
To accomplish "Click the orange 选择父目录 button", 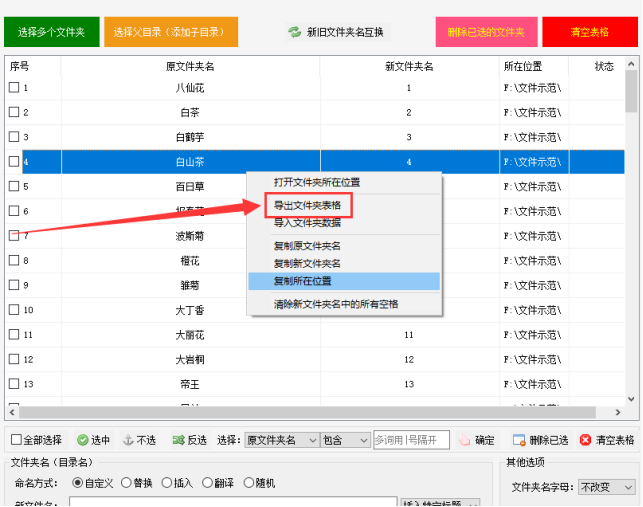I will tap(171, 32).
